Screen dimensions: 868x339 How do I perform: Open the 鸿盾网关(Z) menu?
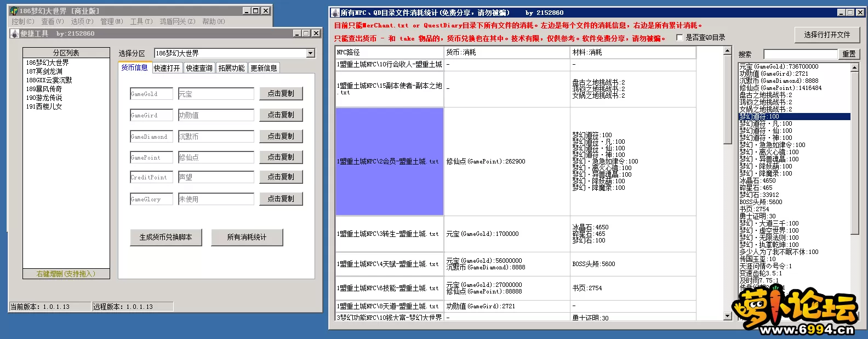pyautogui.click(x=178, y=21)
